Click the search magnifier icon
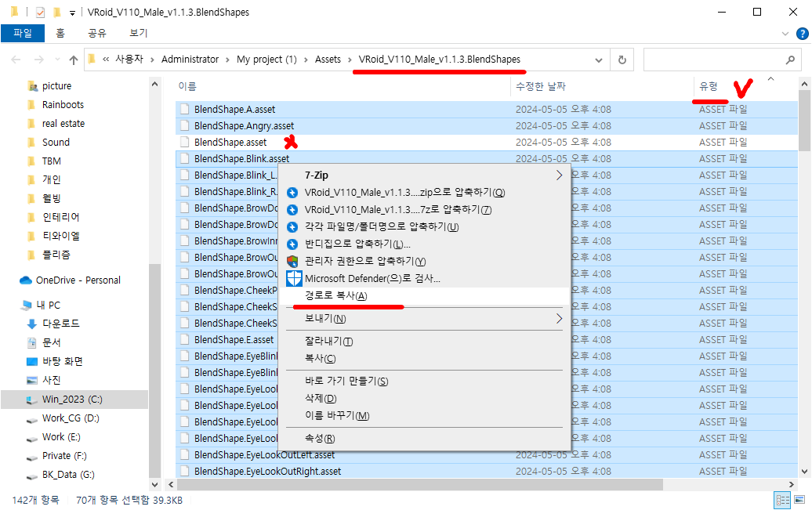 pyautogui.click(x=790, y=60)
